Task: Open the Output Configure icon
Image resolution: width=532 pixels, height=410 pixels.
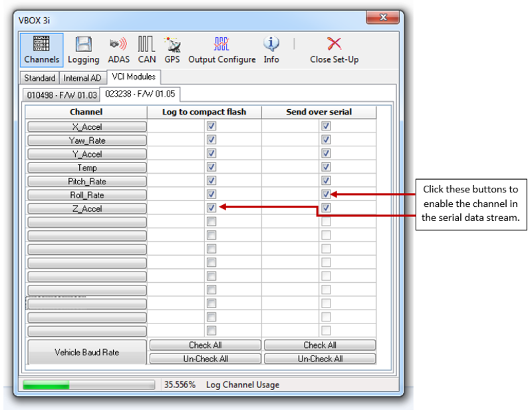Action: [x=222, y=50]
